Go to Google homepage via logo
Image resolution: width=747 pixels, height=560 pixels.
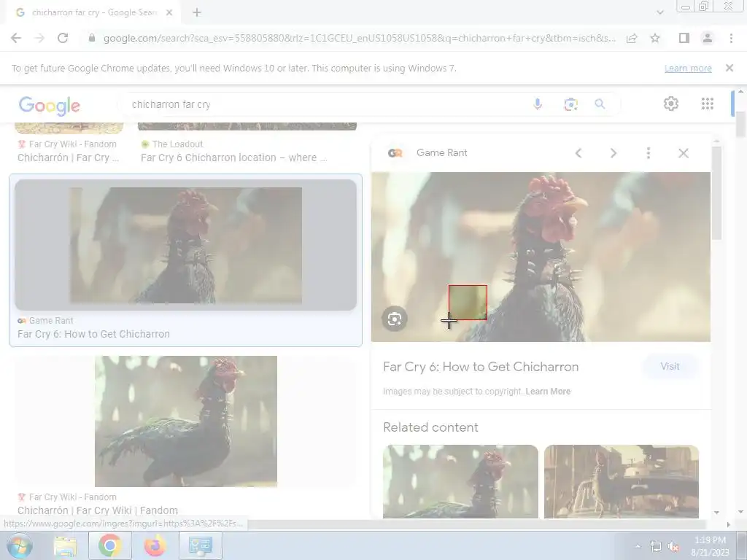tap(50, 105)
